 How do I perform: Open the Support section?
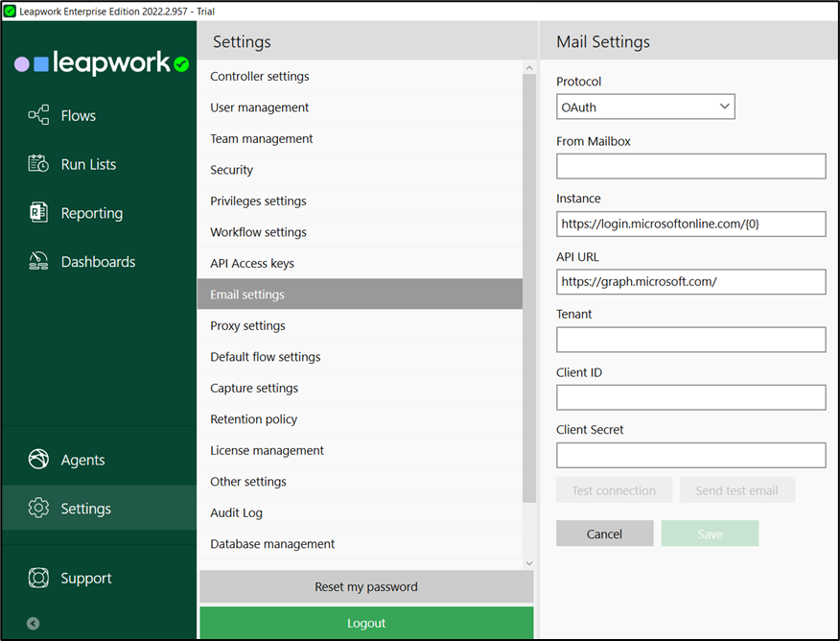[37, 578]
